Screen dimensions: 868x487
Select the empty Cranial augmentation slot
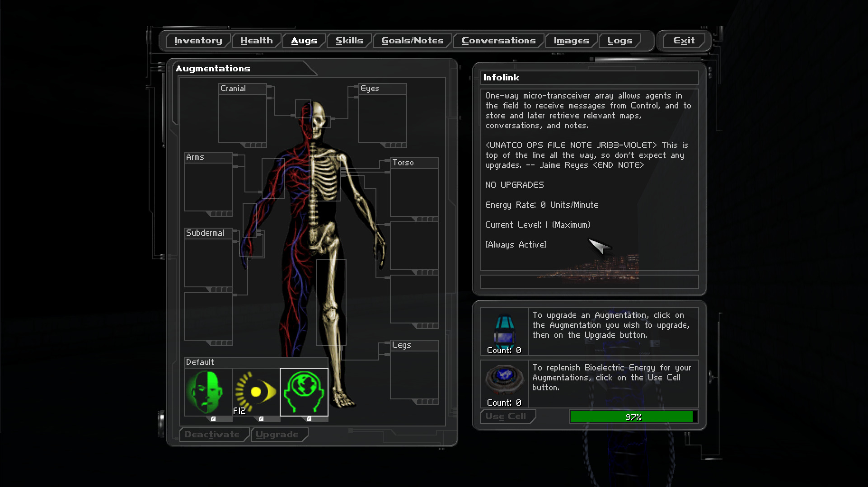click(x=243, y=118)
